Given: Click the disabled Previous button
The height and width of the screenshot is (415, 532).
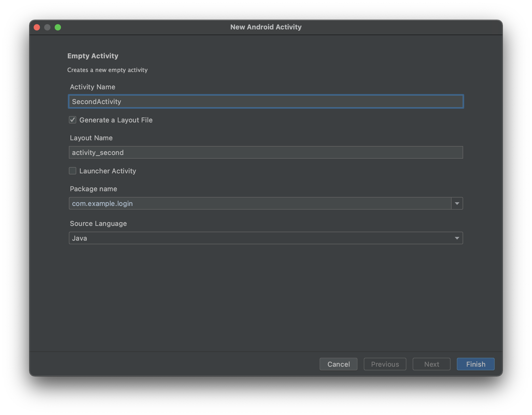Looking at the screenshot, I should (x=385, y=364).
